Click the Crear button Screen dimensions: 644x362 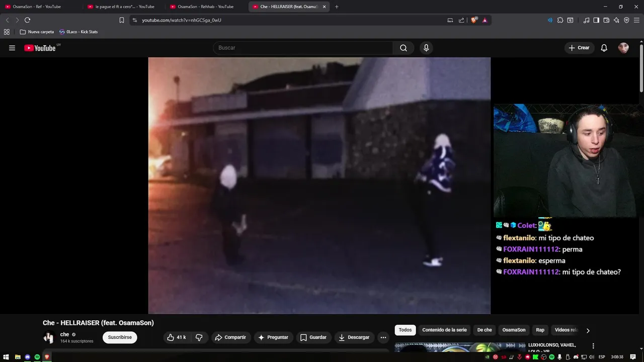[579, 48]
